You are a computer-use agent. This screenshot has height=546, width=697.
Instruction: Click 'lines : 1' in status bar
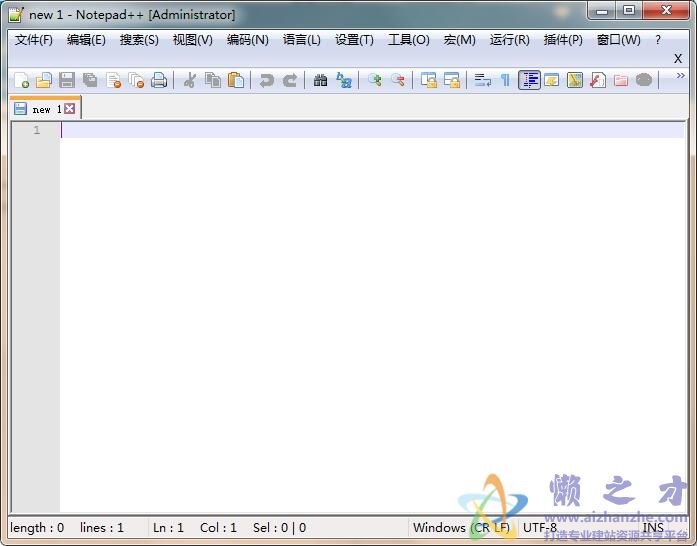click(102, 528)
